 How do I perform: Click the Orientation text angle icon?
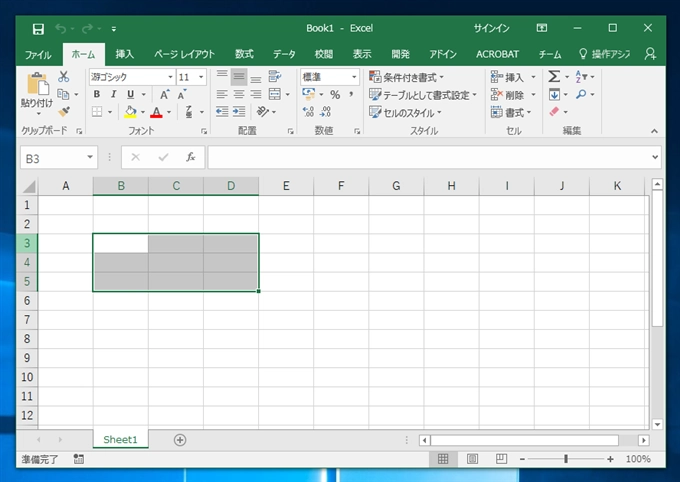[x=263, y=111]
